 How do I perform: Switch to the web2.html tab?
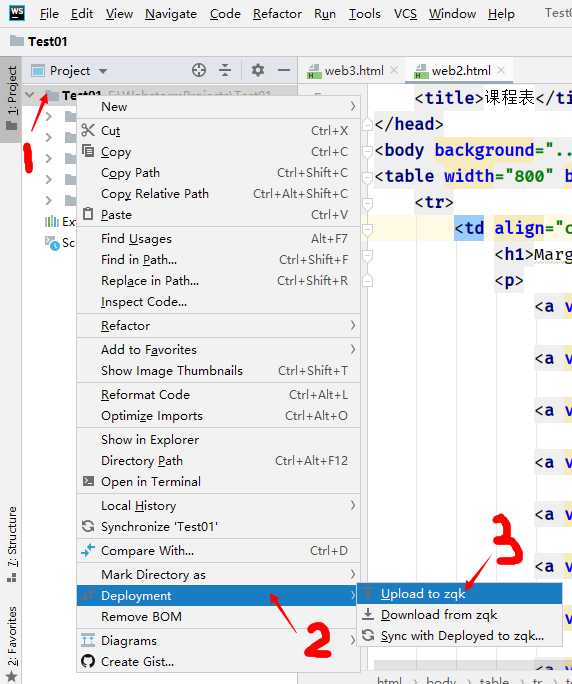tap(452, 71)
